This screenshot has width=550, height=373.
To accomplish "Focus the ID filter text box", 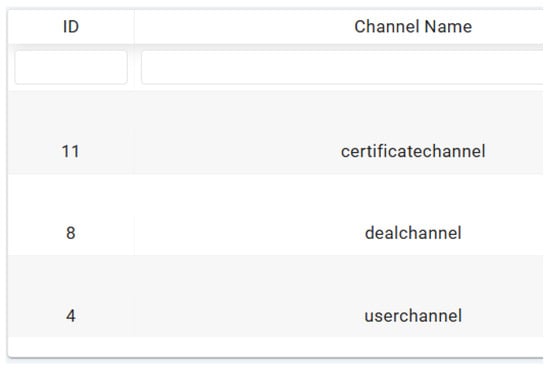I will (x=71, y=67).
